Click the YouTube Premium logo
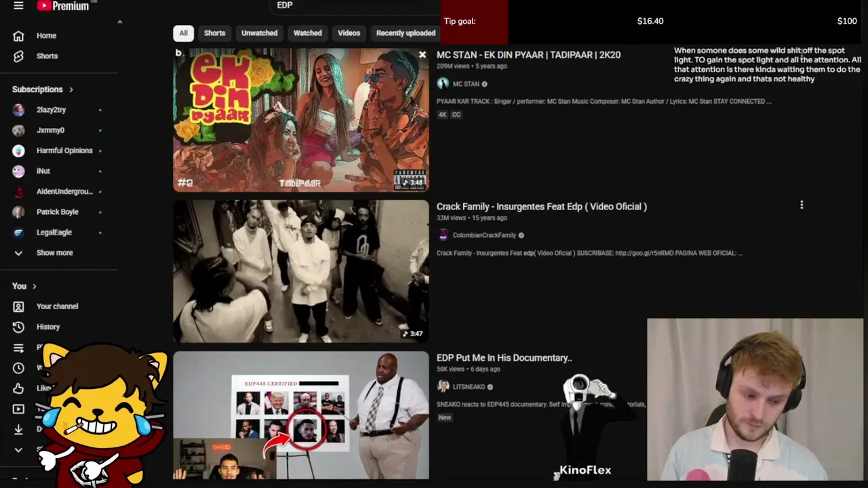The width and height of the screenshot is (868, 488). point(63,5)
